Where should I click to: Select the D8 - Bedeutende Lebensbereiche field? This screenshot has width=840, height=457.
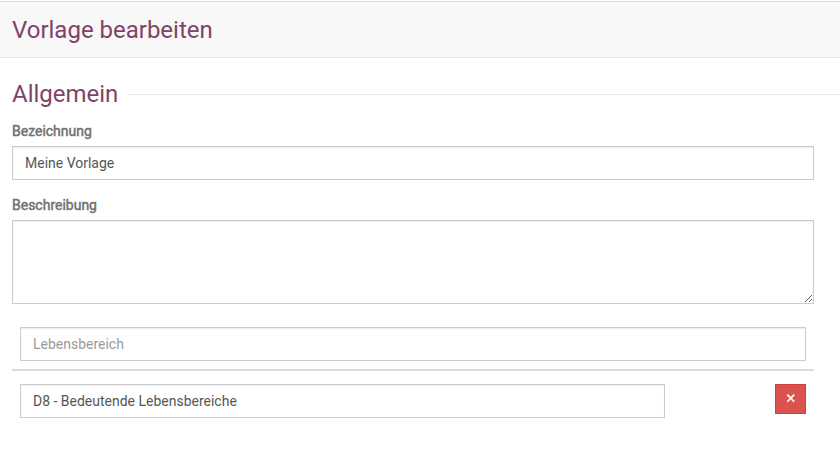(x=342, y=401)
